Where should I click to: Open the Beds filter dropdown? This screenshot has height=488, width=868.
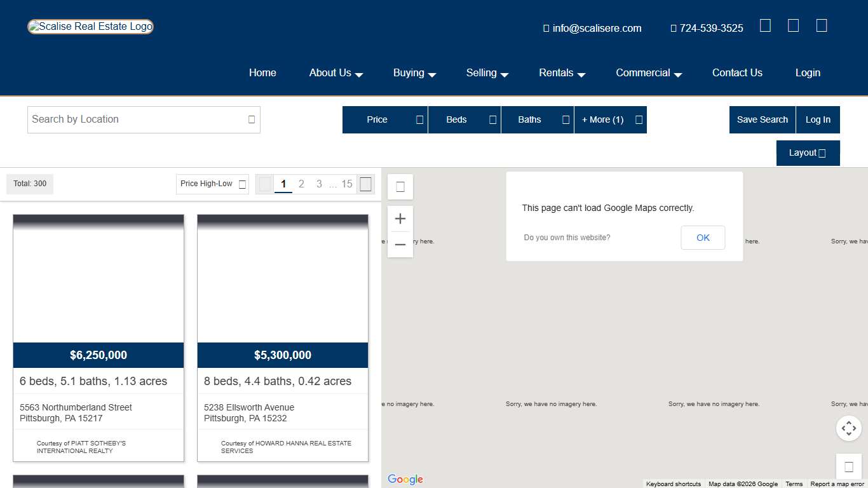(464, 119)
